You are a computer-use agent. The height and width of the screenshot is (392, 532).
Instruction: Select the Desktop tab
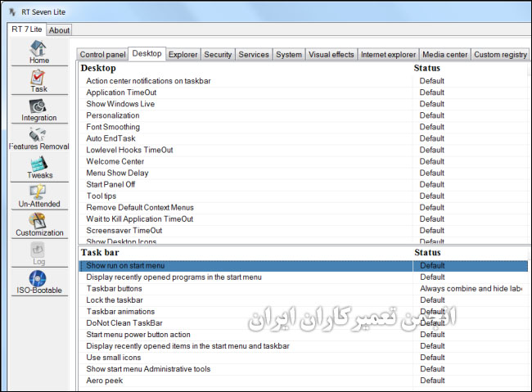coord(147,54)
